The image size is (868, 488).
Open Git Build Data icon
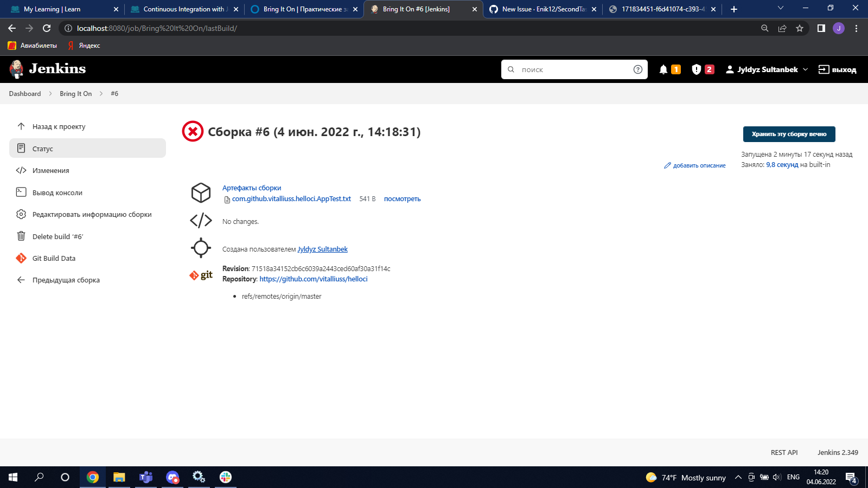pos(21,258)
